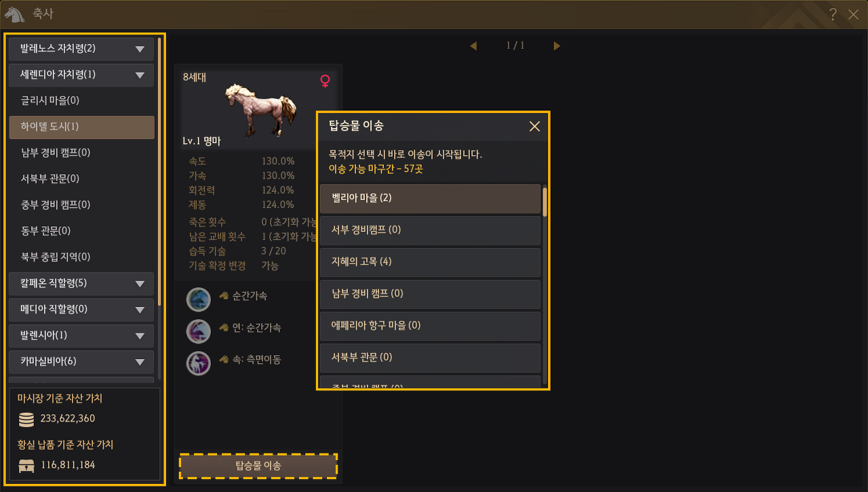
Task: Select 하이델 도시(1) stable
Action: (x=81, y=127)
